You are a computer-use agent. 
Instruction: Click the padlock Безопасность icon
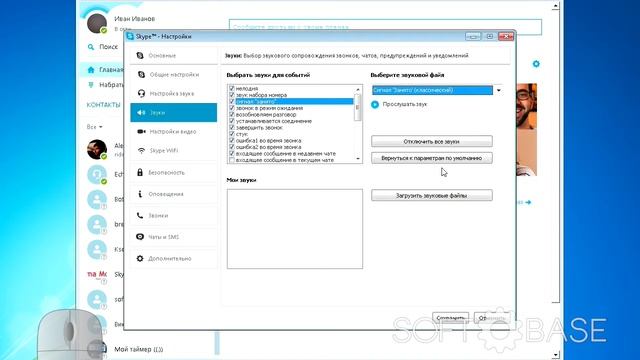[x=140, y=172]
